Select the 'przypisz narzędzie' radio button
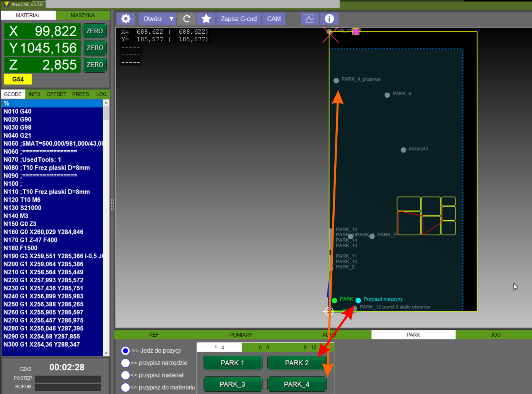The width and height of the screenshot is (532, 394). tap(125, 363)
